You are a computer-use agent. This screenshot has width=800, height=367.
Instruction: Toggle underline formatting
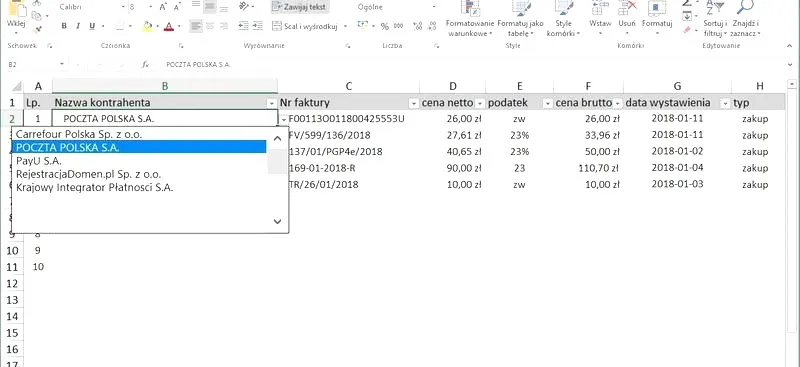tap(92, 26)
